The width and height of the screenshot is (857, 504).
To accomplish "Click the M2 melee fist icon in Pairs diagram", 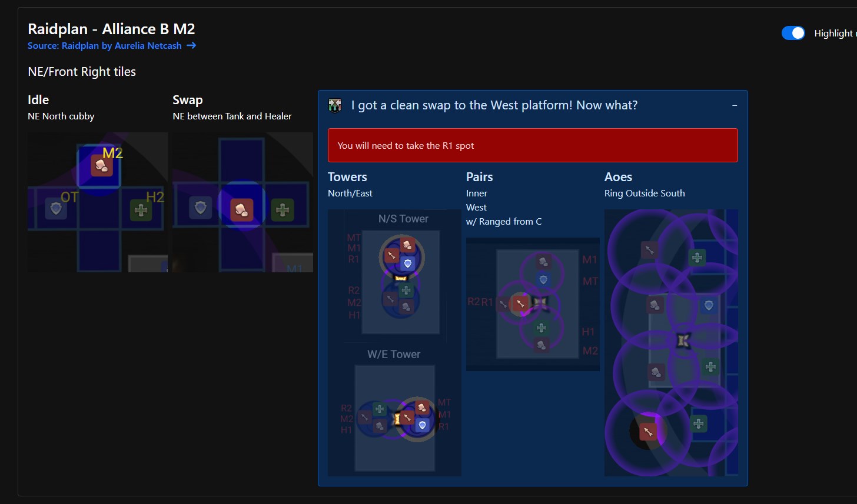I will click(x=542, y=345).
